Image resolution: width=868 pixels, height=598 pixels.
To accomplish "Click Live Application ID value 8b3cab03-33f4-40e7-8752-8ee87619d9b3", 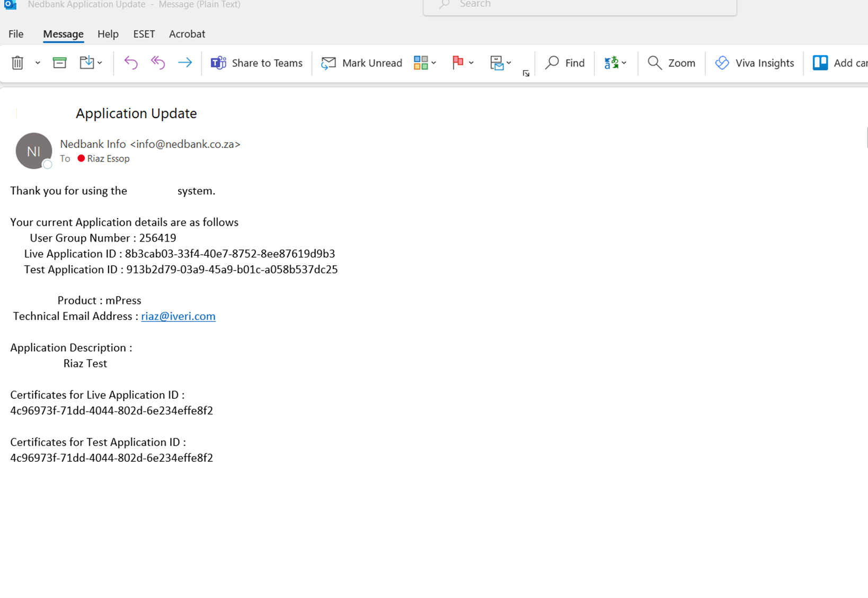I will (x=230, y=254).
